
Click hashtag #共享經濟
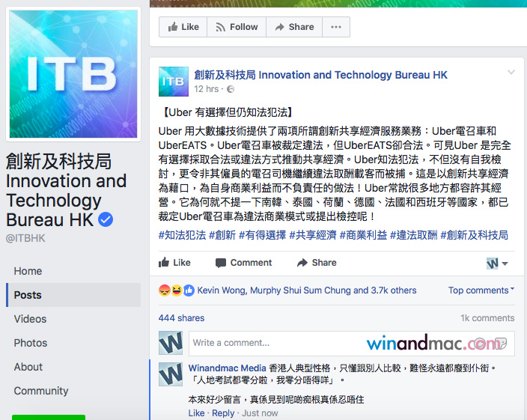point(313,235)
